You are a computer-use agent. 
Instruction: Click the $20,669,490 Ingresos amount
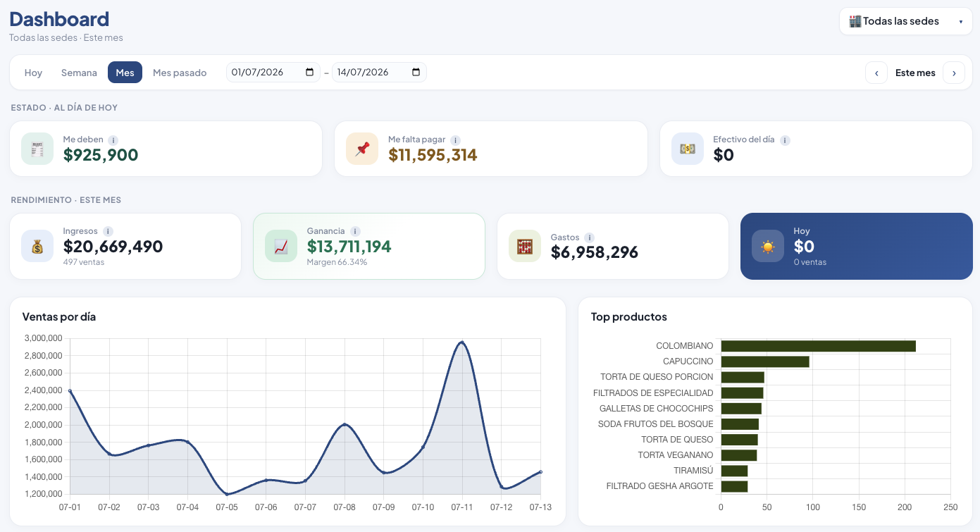(113, 247)
